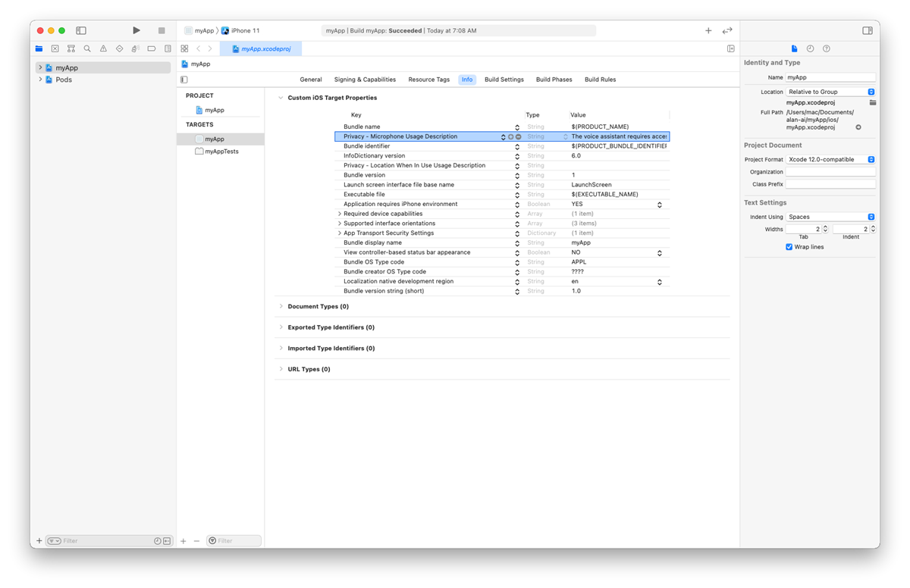Switch to the Build Settings tab
This screenshot has width=910, height=588.
504,80
